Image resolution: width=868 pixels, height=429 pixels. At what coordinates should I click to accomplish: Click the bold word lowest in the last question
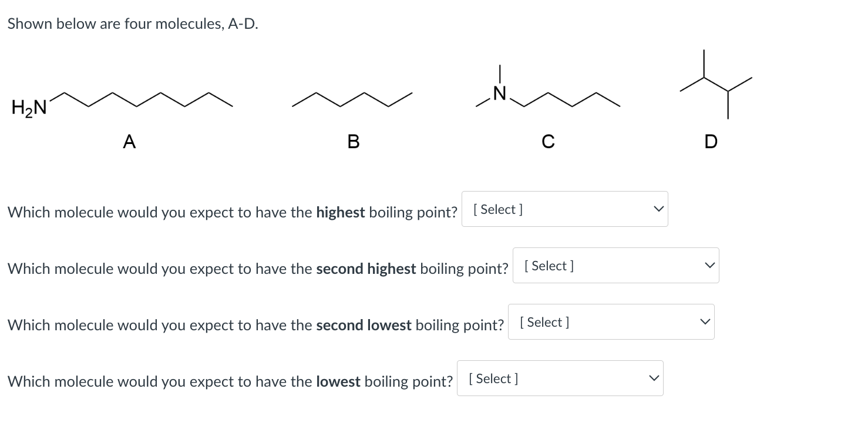(x=338, y=381)
